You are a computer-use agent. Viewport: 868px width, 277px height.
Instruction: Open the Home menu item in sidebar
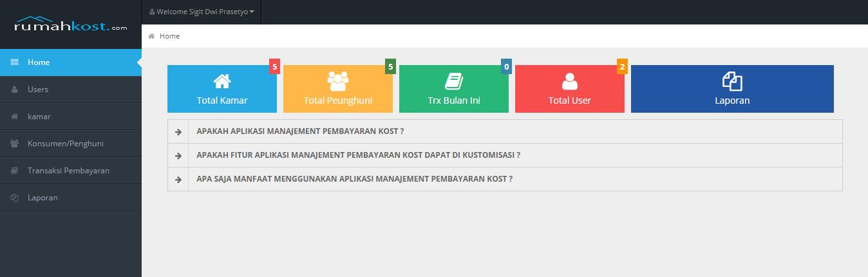point(71,62)
